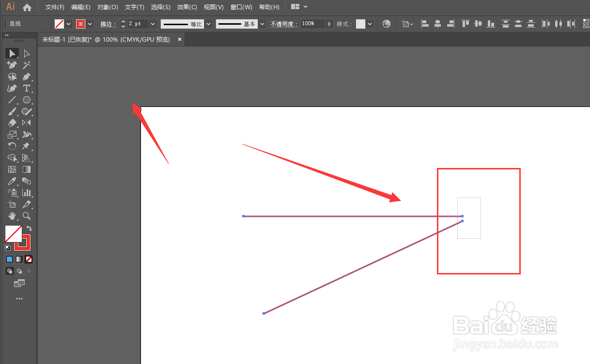The width and height of the screenshot is (590, 364).
Task: Open the 文字(T) menu
Action: click(x=135, y=7)
